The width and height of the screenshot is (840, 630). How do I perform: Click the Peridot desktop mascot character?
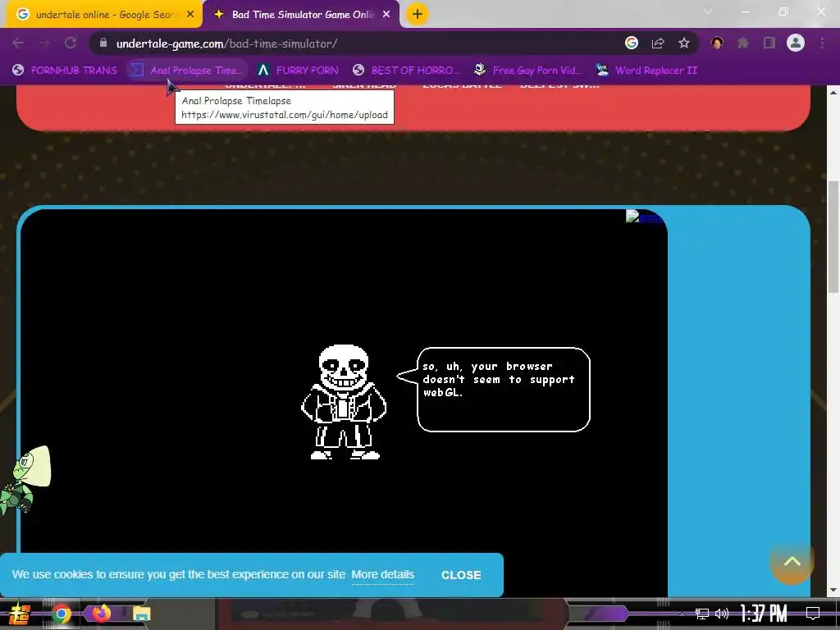25,480
